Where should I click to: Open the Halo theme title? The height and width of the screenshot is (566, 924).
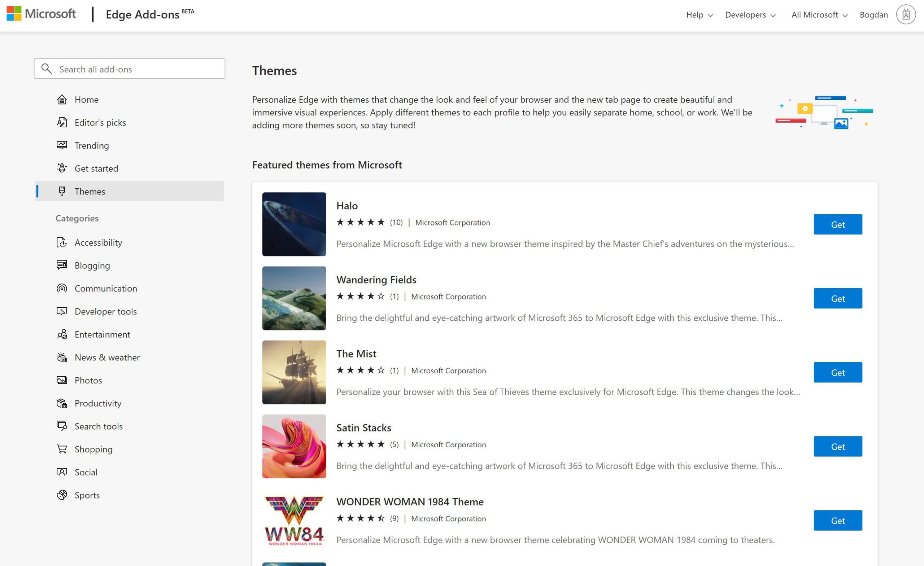coord(347,205)
